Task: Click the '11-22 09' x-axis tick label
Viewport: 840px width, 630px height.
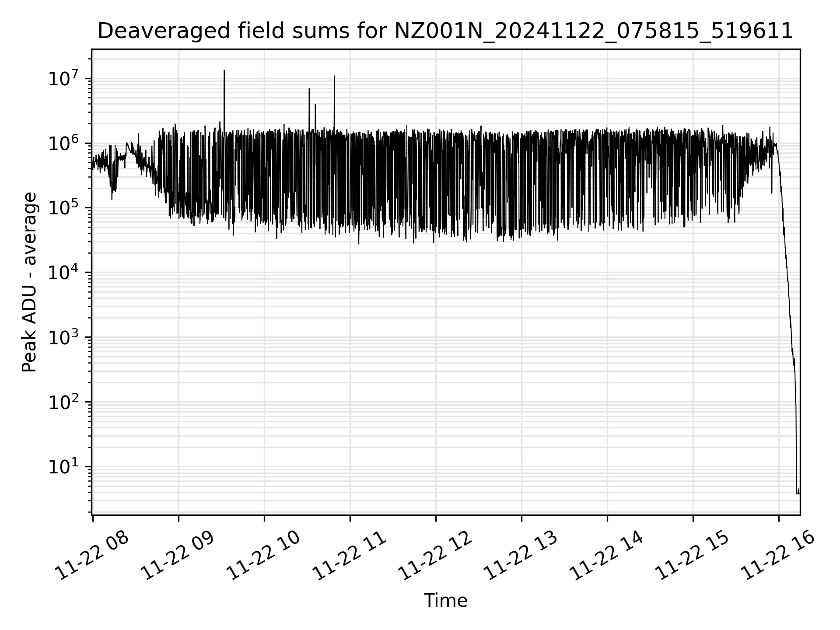Action: [x=178, y=556]
